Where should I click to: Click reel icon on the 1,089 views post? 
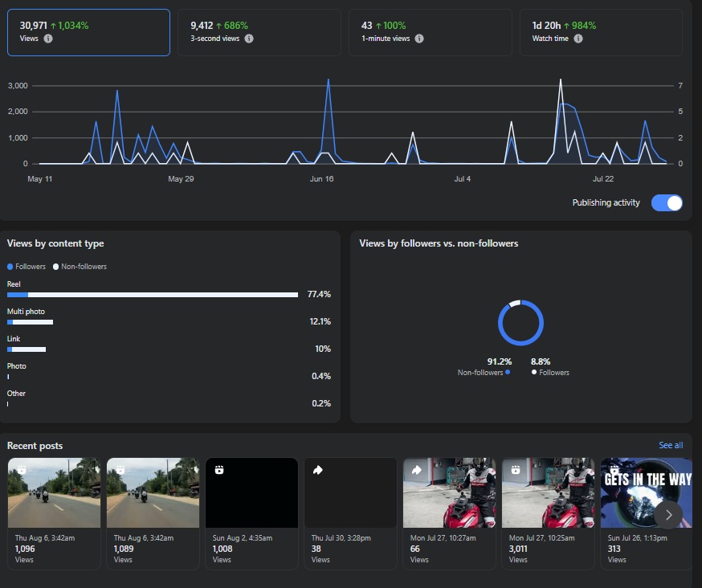(120, 470)
